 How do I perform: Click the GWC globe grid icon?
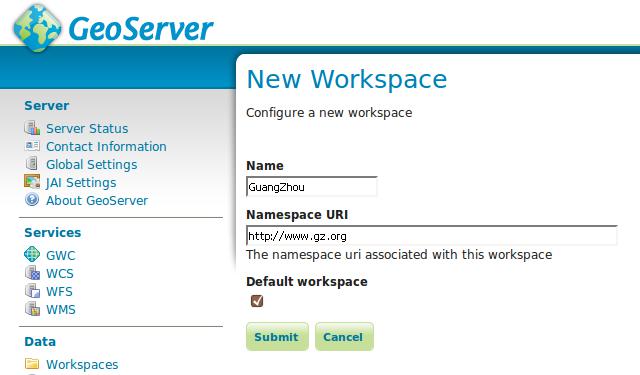click(32, 254)
